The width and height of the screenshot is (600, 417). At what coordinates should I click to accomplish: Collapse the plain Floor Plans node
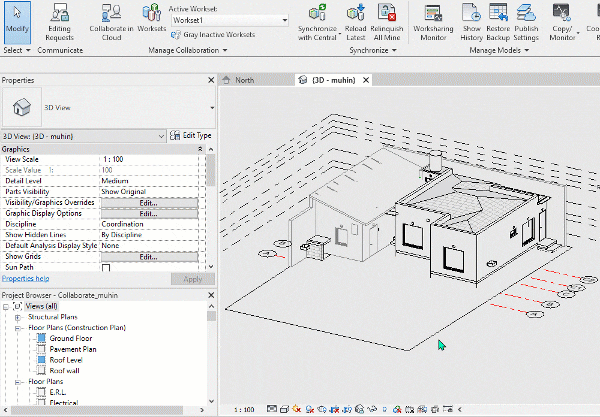point(18,382)
